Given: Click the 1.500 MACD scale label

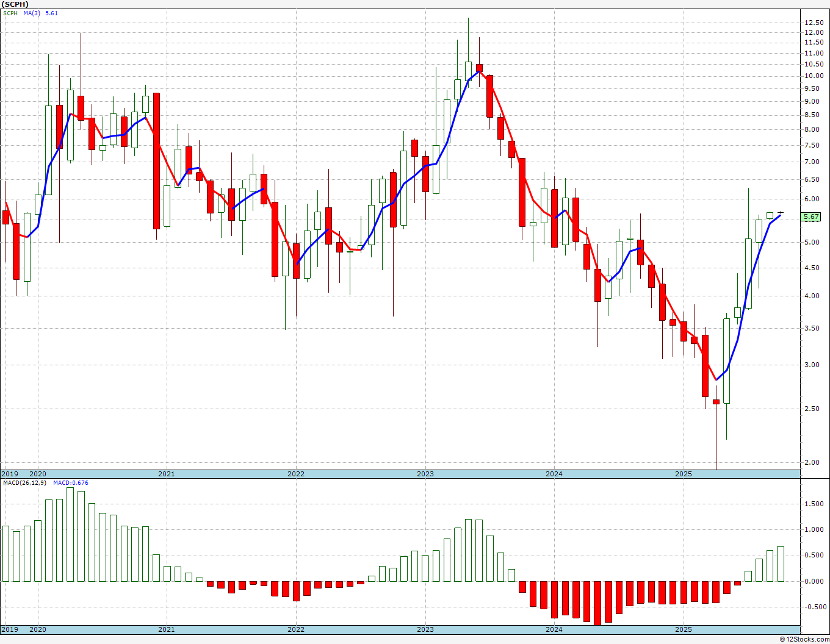Looking at the screenshot, I should (x=813, y=504).
